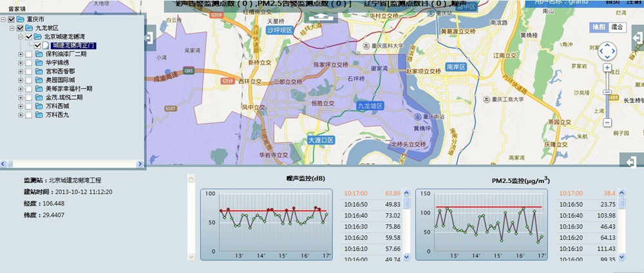644x273 pixels.
Task: Check the 金茂.珑悦二期 checkbox
Action: [29, 97]
